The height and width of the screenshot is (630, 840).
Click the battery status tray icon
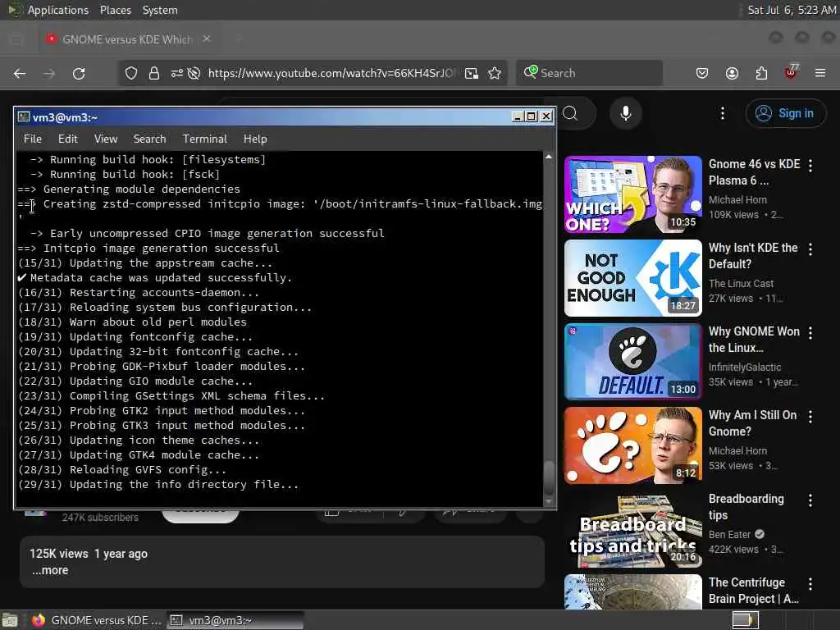pyautogui.click(x=745, y=620)
